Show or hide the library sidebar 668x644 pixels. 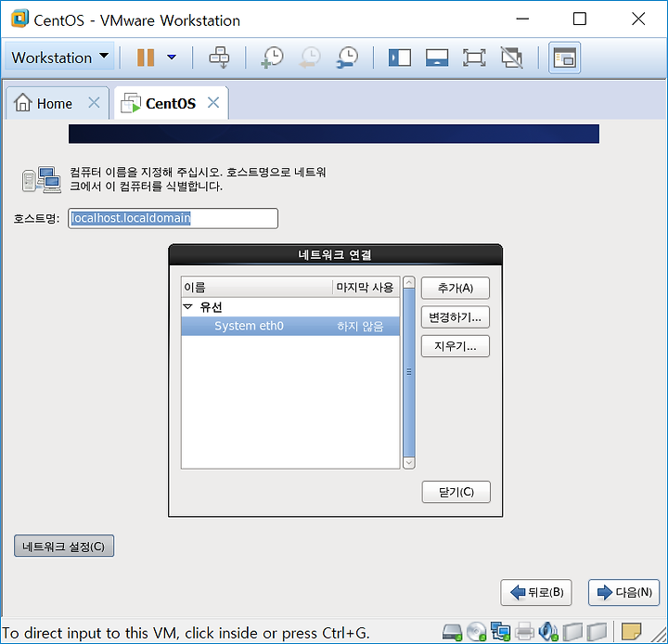tap(400, 58)
